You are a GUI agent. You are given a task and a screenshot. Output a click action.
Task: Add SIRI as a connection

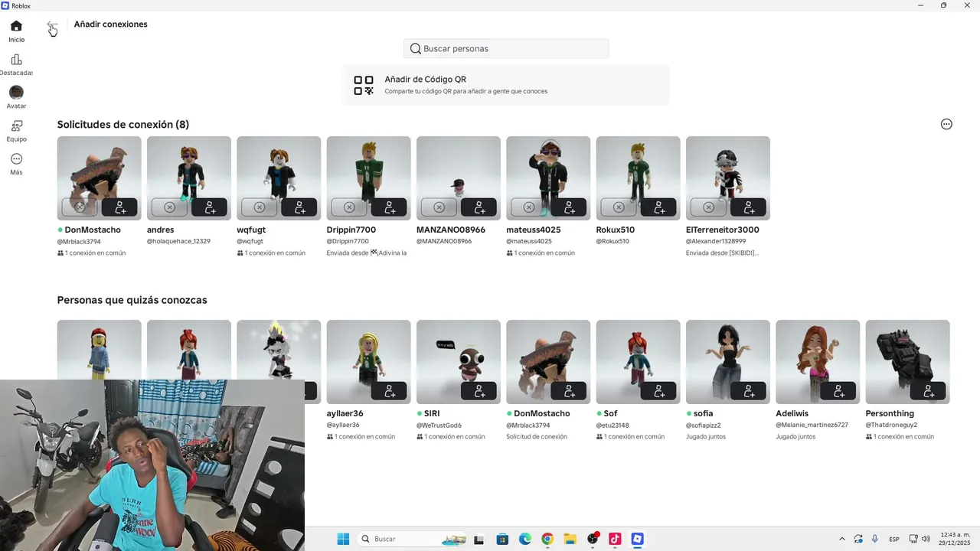click(479, 391)
